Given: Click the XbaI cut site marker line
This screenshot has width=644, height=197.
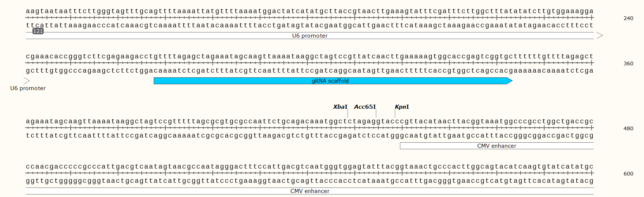Looking at the screenshot, I should 347,113.
